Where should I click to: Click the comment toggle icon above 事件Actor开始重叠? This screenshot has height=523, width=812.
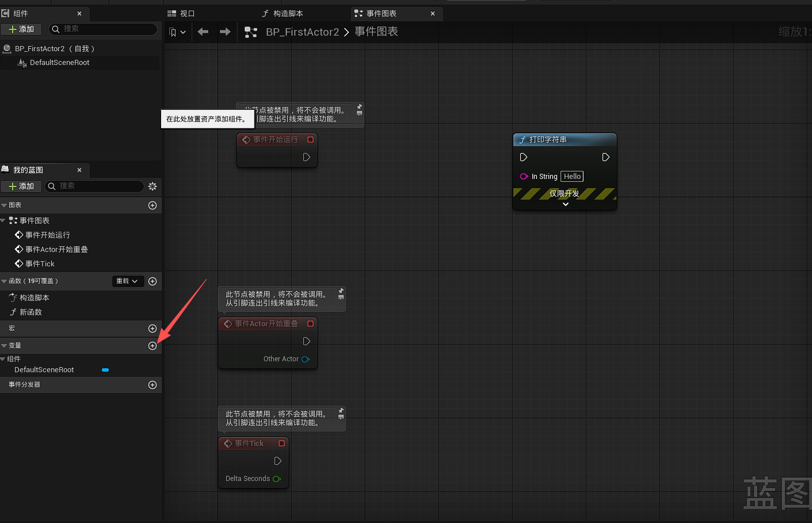(341, 297)
